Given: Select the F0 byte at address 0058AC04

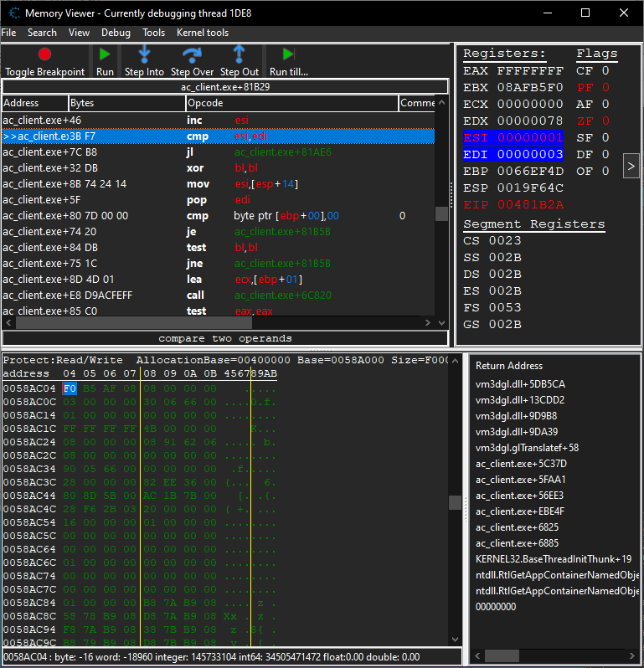Looking at the screenshot, I should pos(70,388).
